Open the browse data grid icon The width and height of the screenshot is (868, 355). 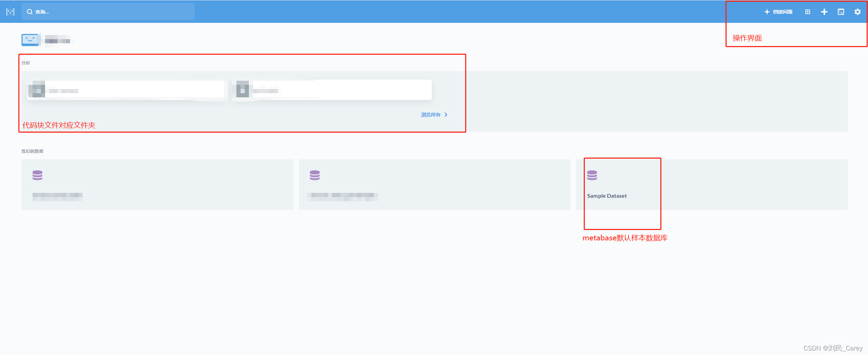point(808,12)
